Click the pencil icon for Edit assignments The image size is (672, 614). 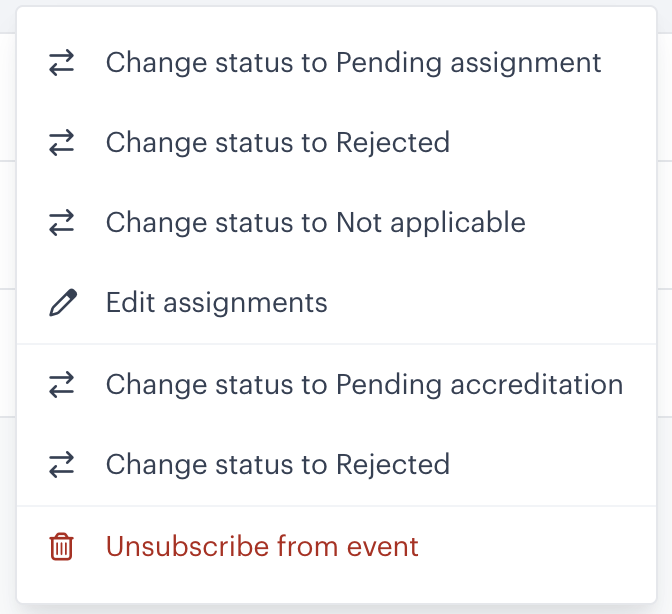point(63,303)
